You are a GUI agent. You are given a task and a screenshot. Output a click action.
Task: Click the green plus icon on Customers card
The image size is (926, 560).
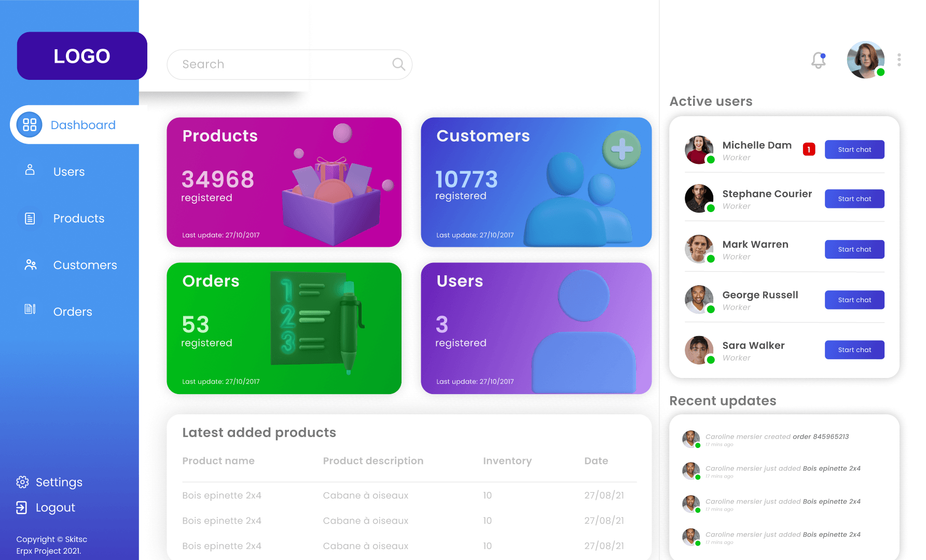(x=621, y=149)
